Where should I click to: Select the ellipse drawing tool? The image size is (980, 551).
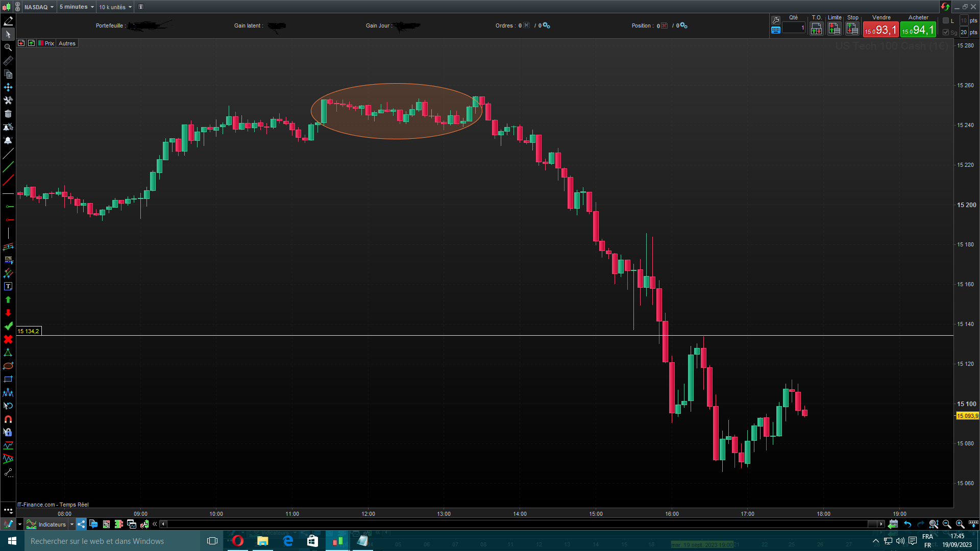(8, 366)
